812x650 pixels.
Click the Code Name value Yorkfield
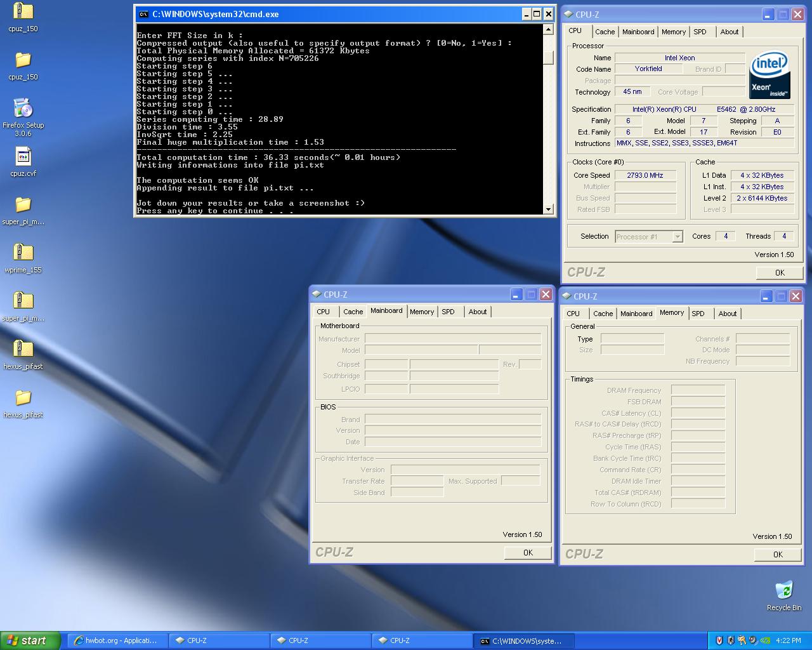648,69
